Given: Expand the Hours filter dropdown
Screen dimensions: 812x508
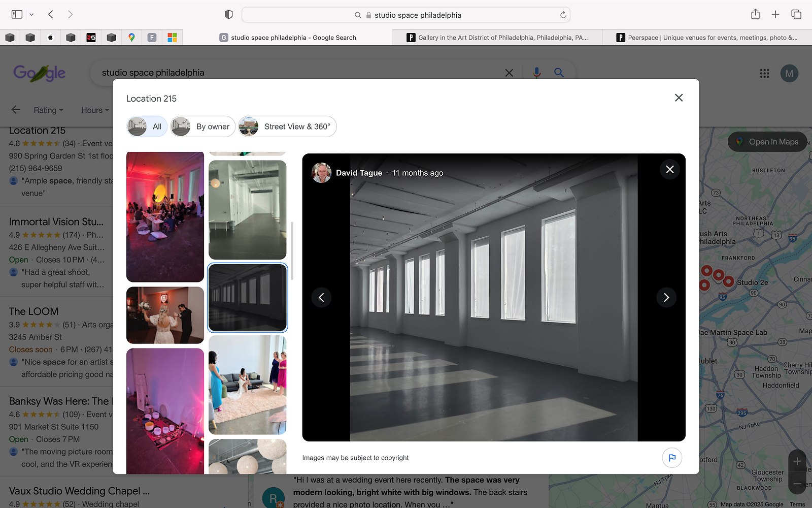Looking at the screenshot, I should (95, 110).
